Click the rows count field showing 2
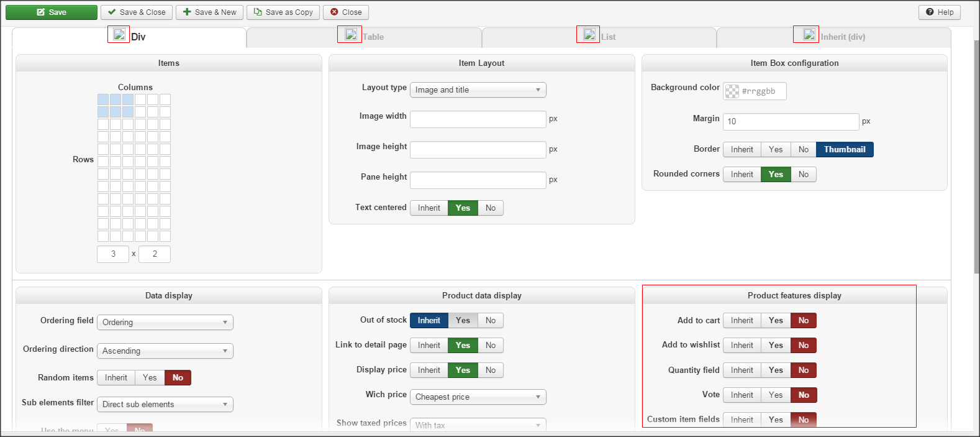980x437 pixels. [155, 254]
